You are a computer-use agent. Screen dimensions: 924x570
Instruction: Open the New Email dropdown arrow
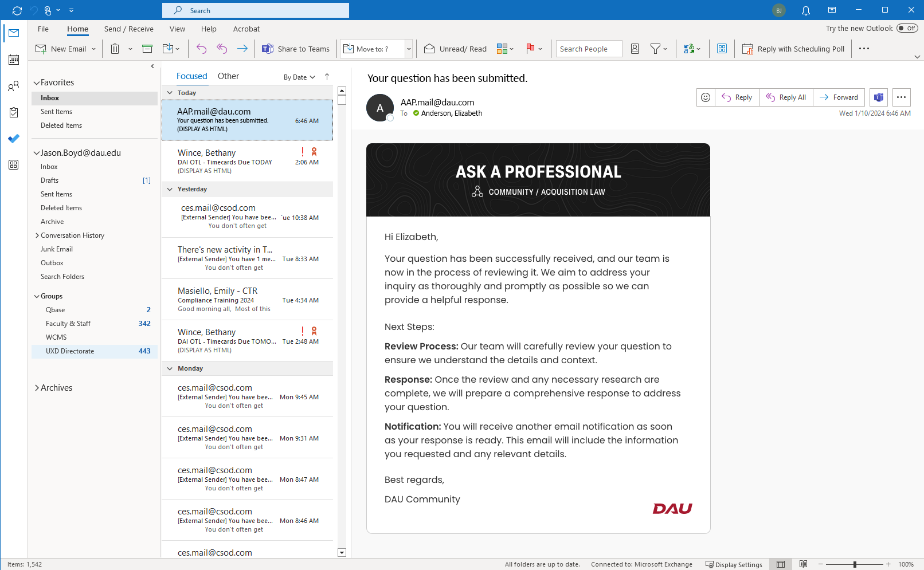click(x=93, y=49)
